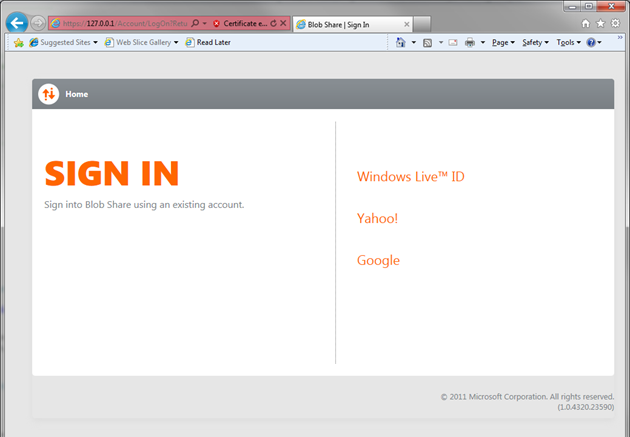Open the Tools menu in command bar
Screen dimensions: 630x437
[x=569, y=42]
